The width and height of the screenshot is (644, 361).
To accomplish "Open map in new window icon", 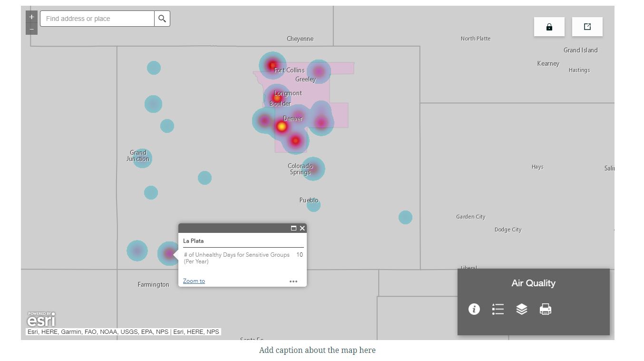I will click(x=587, y=27).
